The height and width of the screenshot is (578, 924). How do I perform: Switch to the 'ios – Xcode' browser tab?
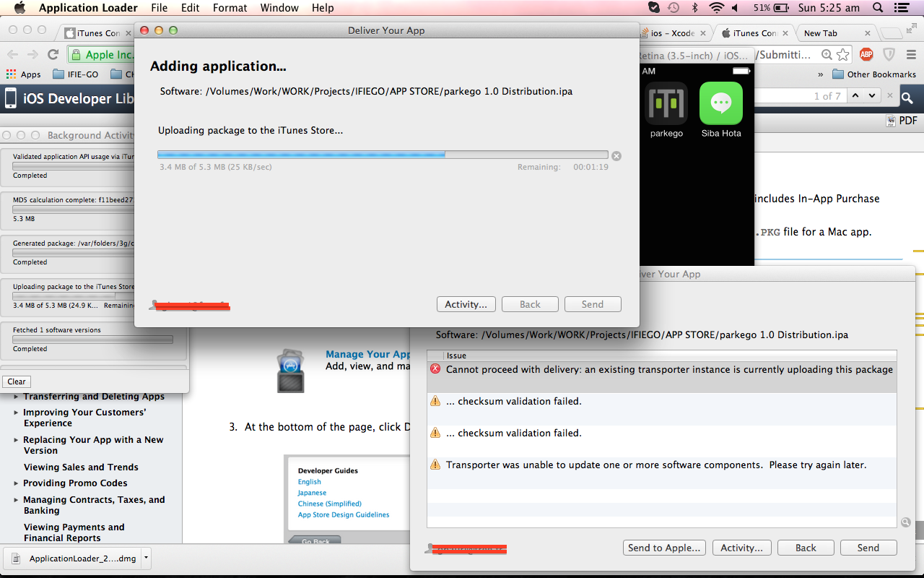672,33
